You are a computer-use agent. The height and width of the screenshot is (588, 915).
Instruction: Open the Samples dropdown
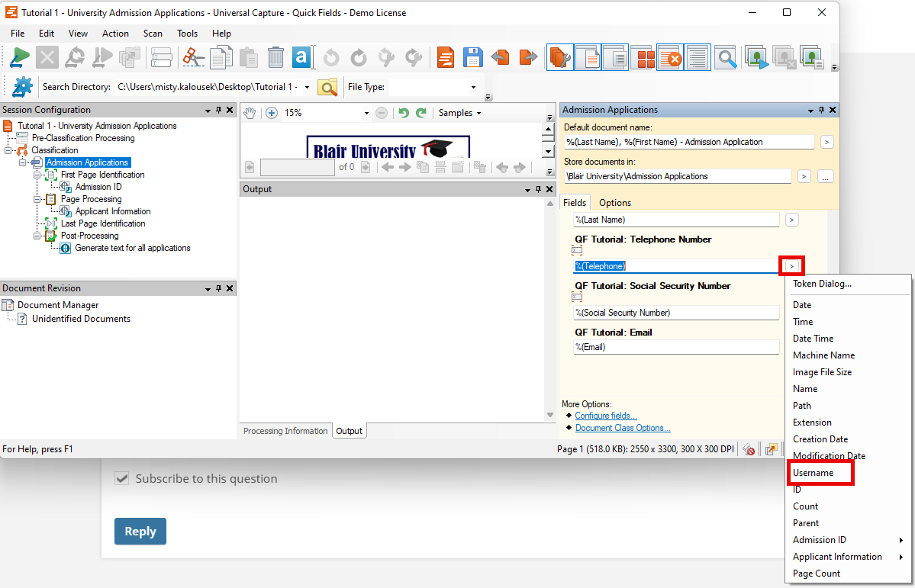coord(460,113)
